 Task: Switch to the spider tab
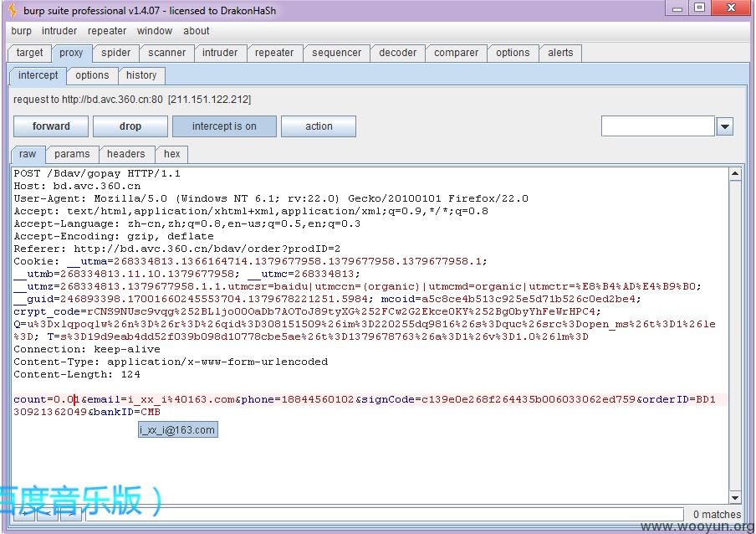115,53
